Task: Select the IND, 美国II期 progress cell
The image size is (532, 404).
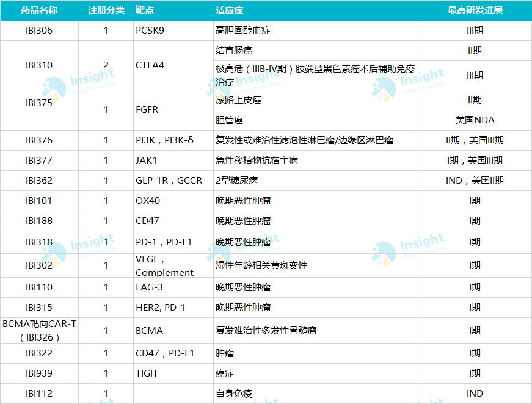Action: click(475, 181)
